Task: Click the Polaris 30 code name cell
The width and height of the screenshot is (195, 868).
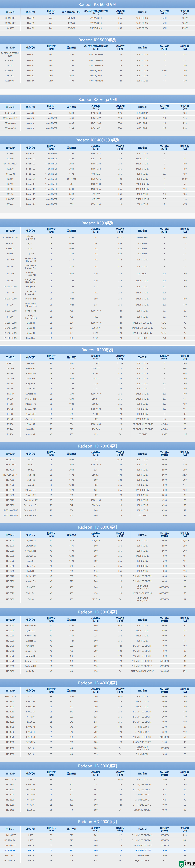Action: tap(31, 154)
